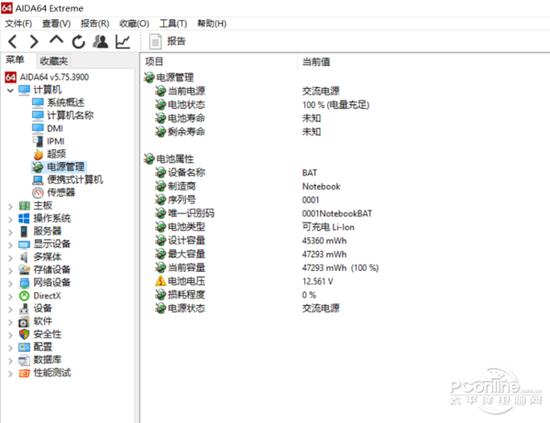Screen dimensions: 550x423
Task: Click the 当前值 column header
Action: click(x=316, y=62)
